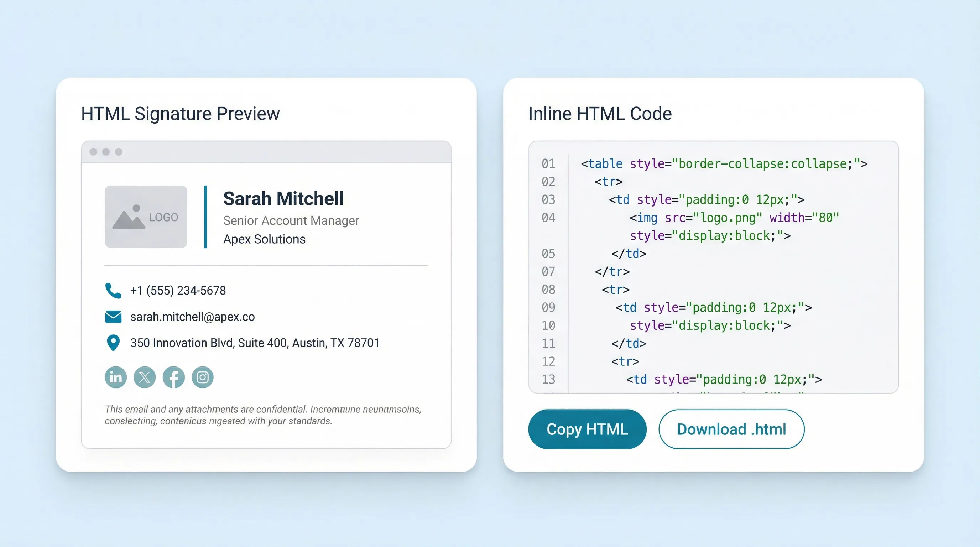Select the table tag on code line 01
Image resolution: width=980 pixels, height=547 pixels.
603,163
